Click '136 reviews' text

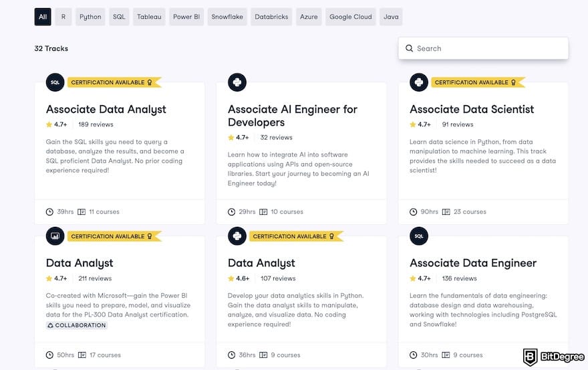click(x=460, y=278)
